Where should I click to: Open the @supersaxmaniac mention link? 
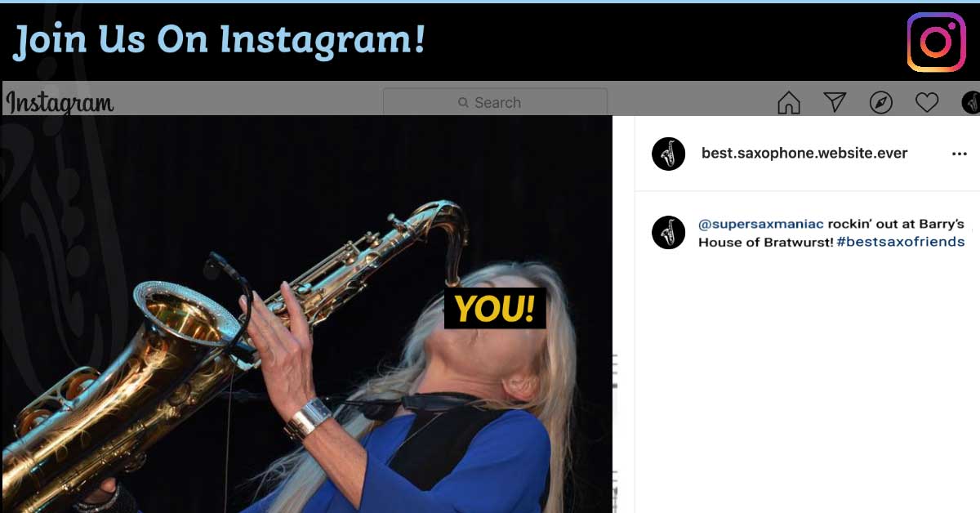click(761, 224)
